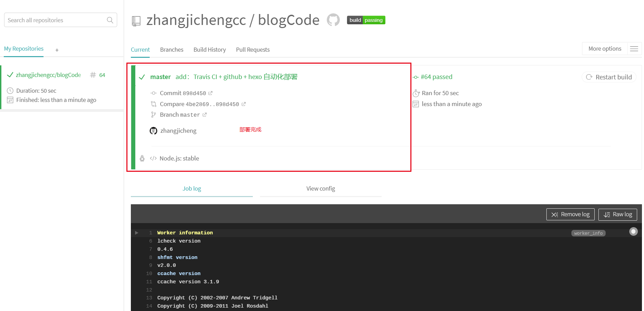Click the plus icon next to My Repositories
This screenshot has width=644, height=311.
tap(57, 50)
